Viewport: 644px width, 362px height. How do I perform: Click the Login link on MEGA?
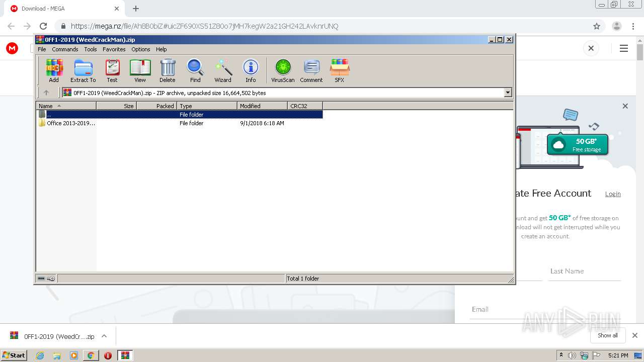click(x=613, y=194)
